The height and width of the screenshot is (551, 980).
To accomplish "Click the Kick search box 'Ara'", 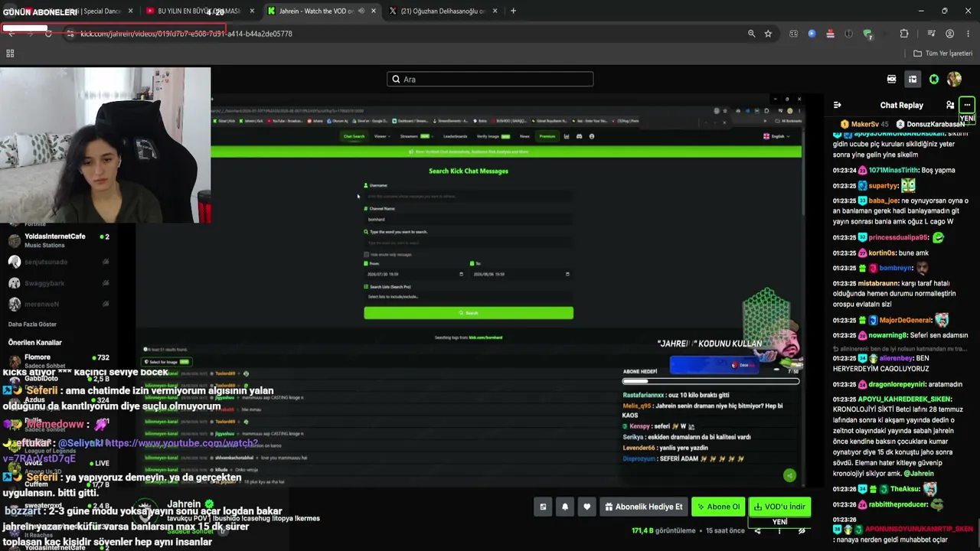I will [x=490, y=79].
